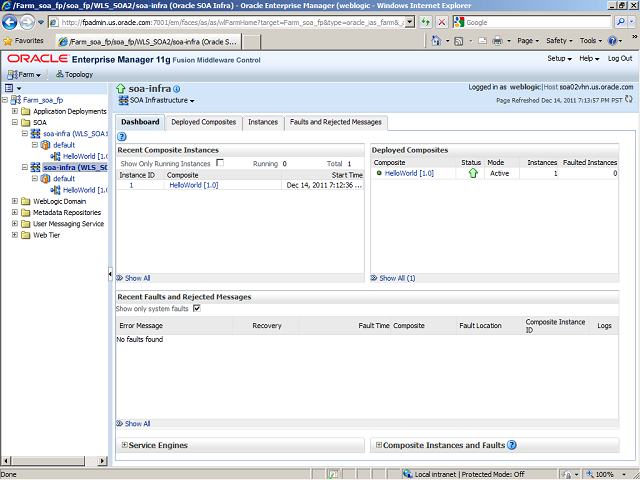Switch to the Deployed Composites tab
This screenshot has height=480, width=640.
(204, 122)
